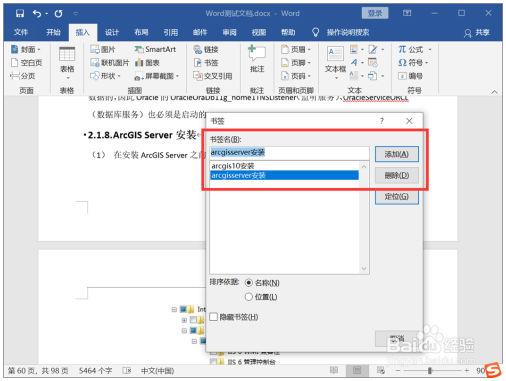Switch to the Layout (布局) tab
Screen dimensions: 506x381
click(x=141, y=32)
